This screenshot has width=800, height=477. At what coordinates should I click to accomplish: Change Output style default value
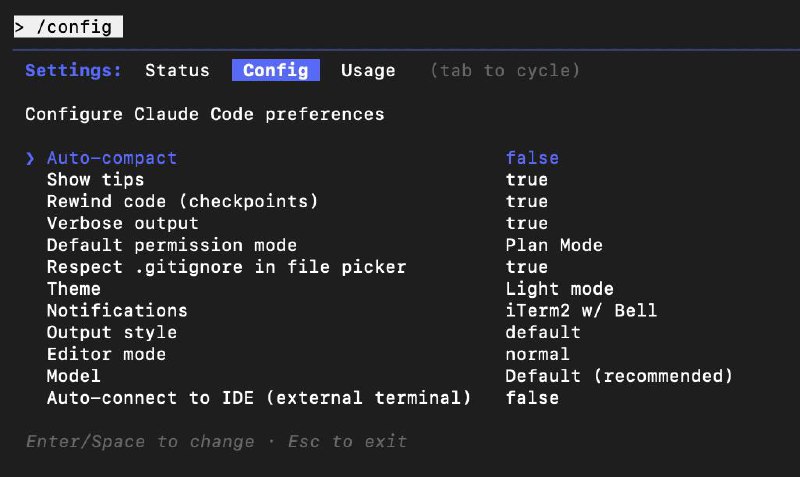pos(543,333)
